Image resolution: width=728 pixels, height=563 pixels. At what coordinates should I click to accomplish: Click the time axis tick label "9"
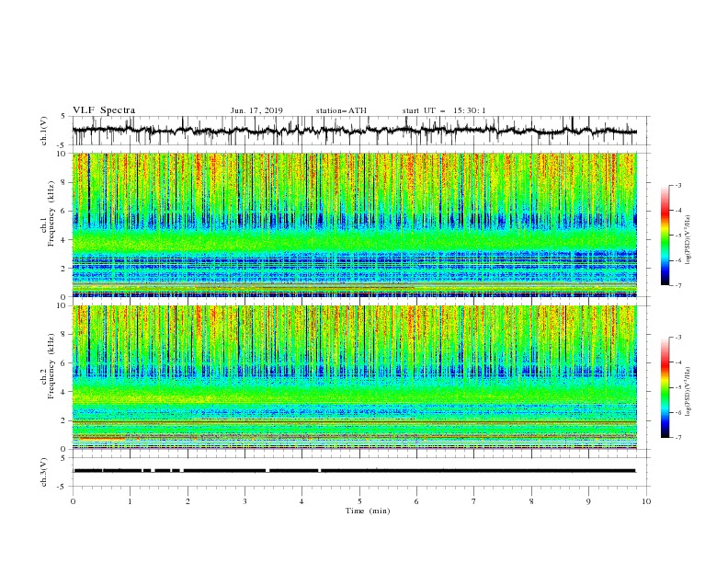coord(588,501)
